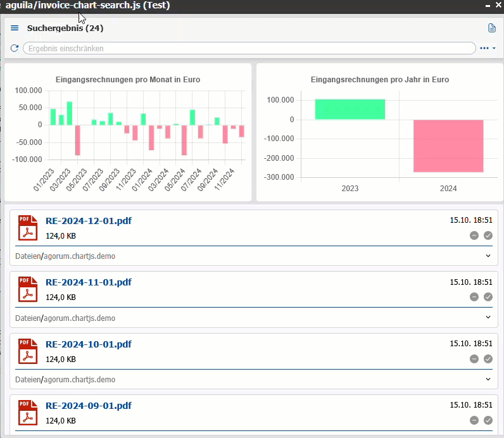This screenshot has height=438, width=504.
Task: Click into the Ergebnis einschränken filter field
Action: (x=248, y=48)
